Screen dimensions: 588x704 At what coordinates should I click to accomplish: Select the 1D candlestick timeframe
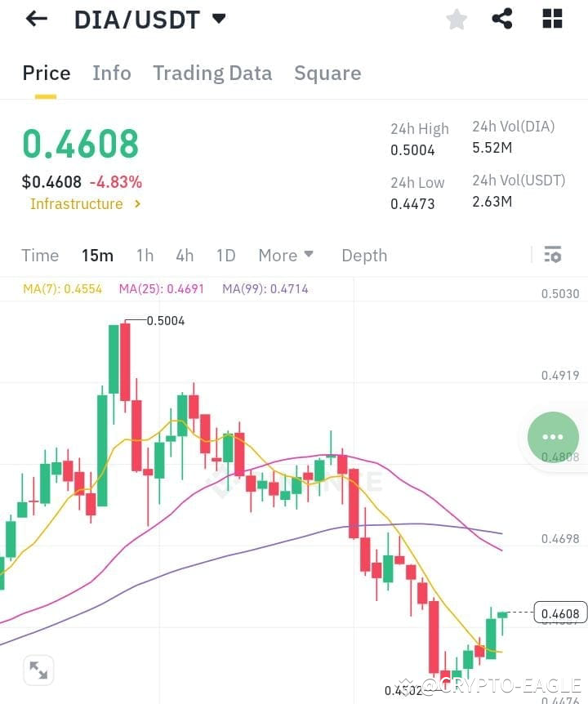(225, 255)
